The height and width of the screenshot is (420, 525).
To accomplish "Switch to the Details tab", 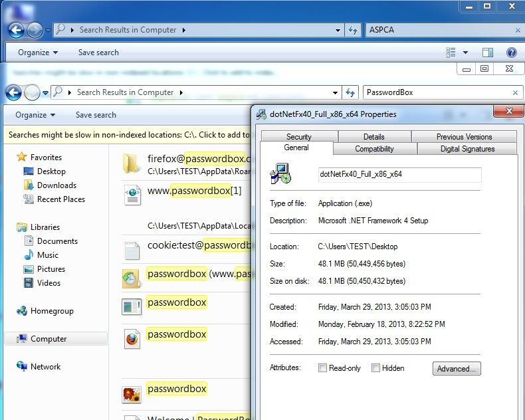I will pos(374,137).
